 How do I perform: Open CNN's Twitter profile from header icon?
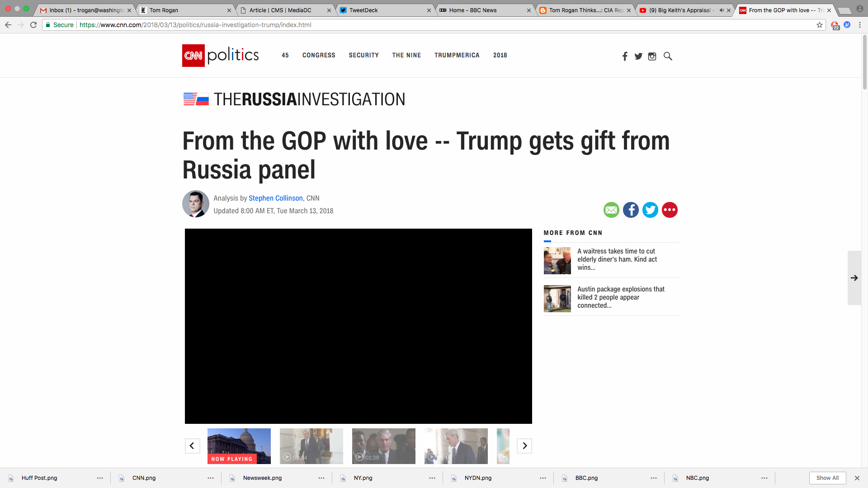pos(638,56)
